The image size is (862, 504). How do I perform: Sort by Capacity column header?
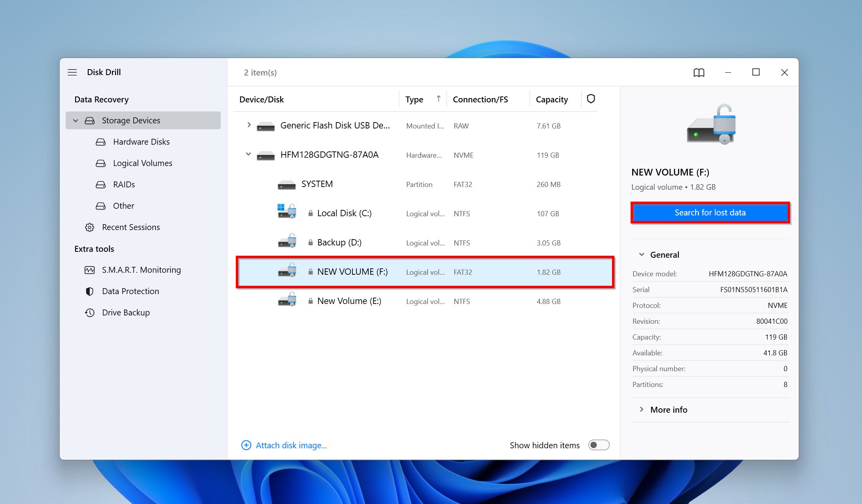[552, 100]
